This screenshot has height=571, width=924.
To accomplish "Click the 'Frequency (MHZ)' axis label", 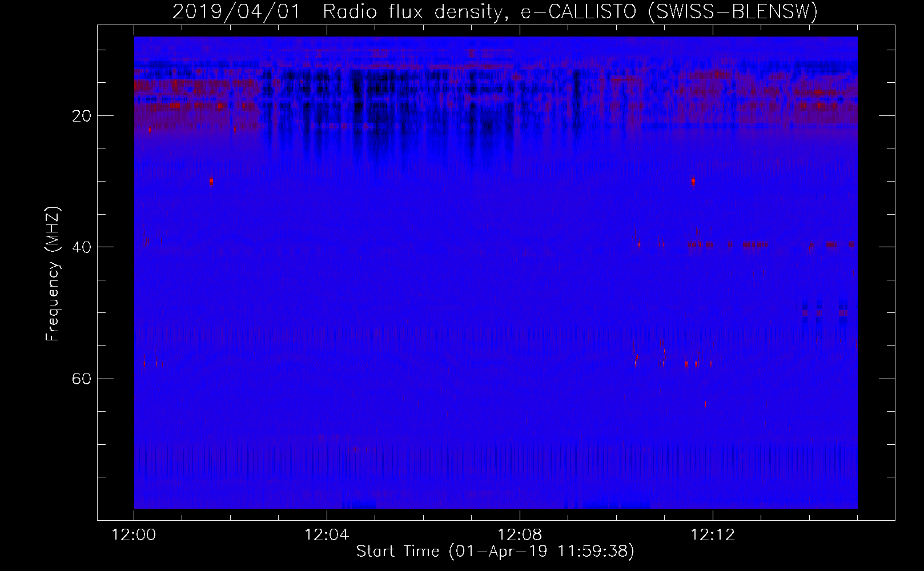I will pos(53,274).
